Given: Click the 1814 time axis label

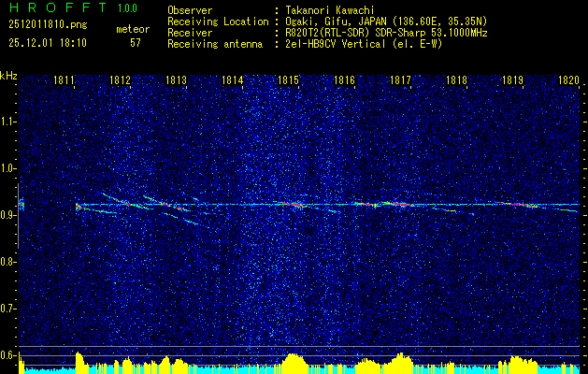Looking at the screenshot, I should coord(232,79).
